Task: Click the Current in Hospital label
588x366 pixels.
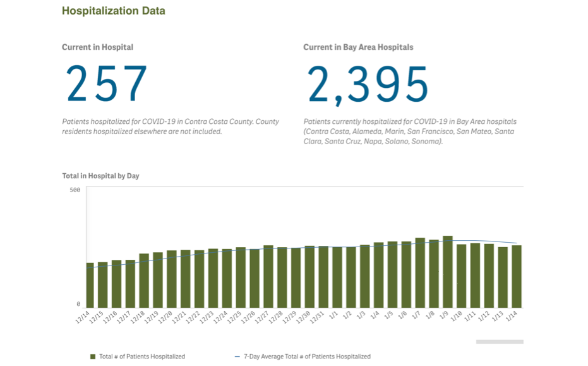Action: click(x=97, y=47)
